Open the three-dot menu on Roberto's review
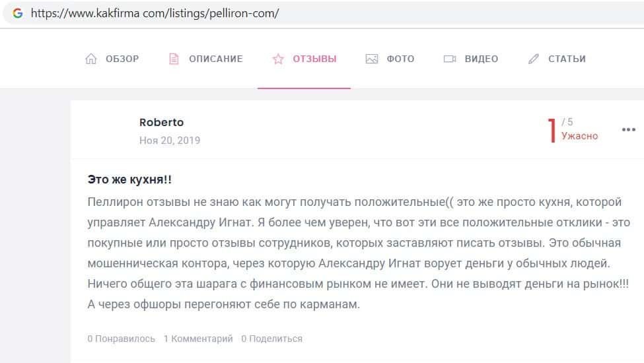 [628, 129]
